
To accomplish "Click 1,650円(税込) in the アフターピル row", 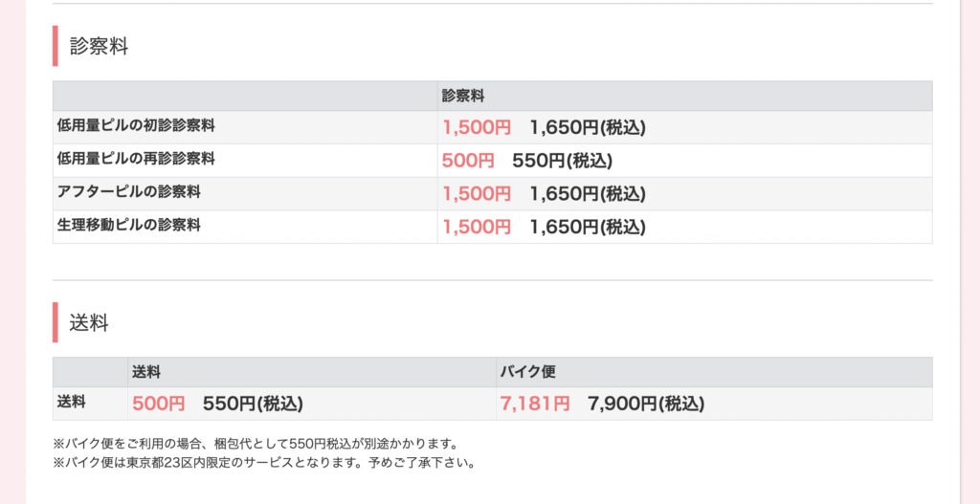I will (587, 194).
